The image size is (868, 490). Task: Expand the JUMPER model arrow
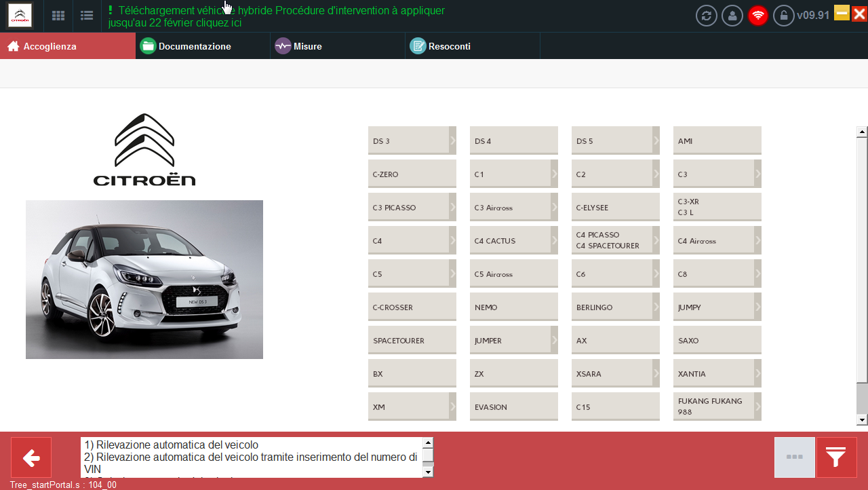click(555, 340)
